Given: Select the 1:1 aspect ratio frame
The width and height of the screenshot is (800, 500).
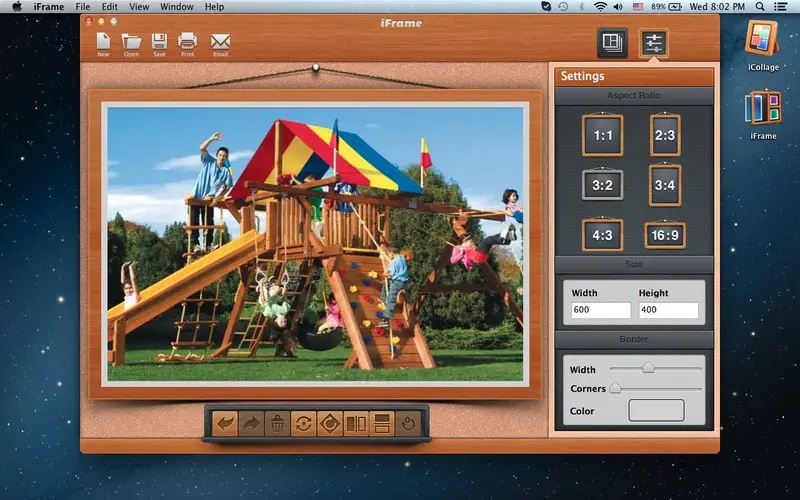Looking at the screenshot, I should tap(603, 135).
